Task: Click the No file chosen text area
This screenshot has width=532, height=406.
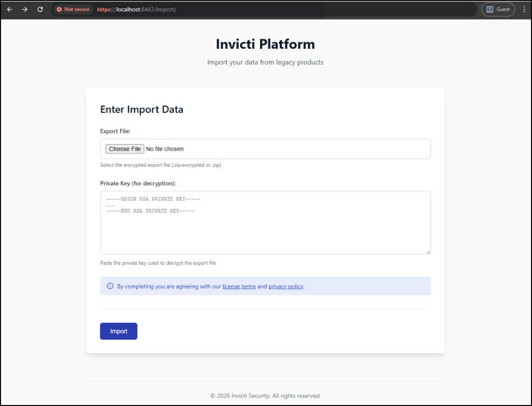Action: (164, 148)
